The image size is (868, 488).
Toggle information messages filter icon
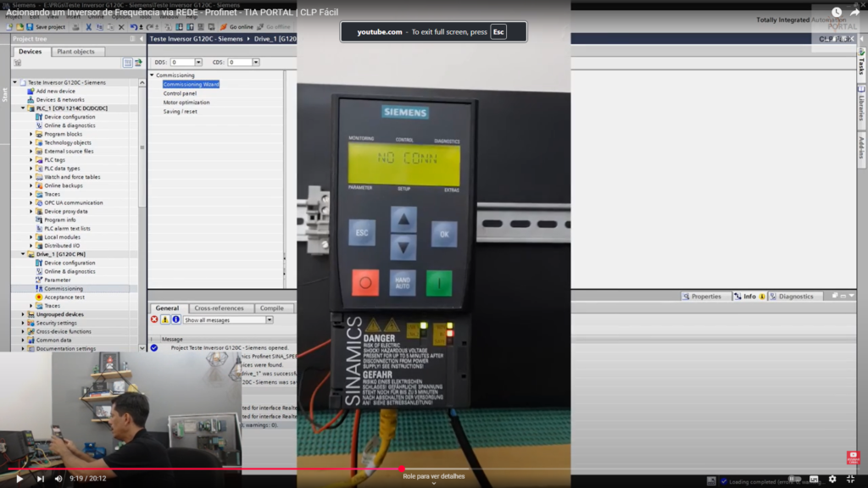pyautogui.click(x=175, y=319)
